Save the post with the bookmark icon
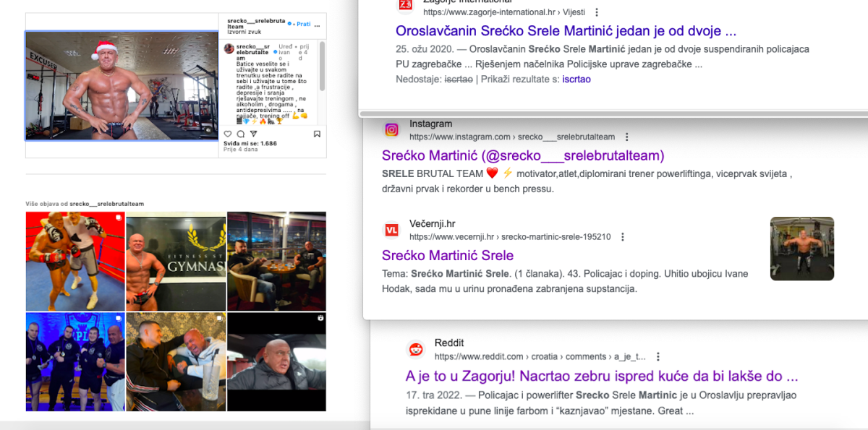 [317, 134]
